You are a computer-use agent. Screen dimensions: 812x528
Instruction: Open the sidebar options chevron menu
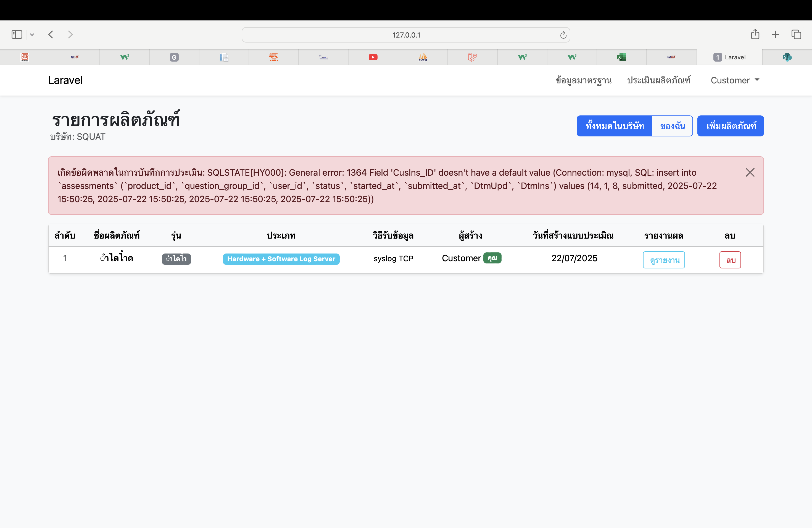tap(32, 35)
